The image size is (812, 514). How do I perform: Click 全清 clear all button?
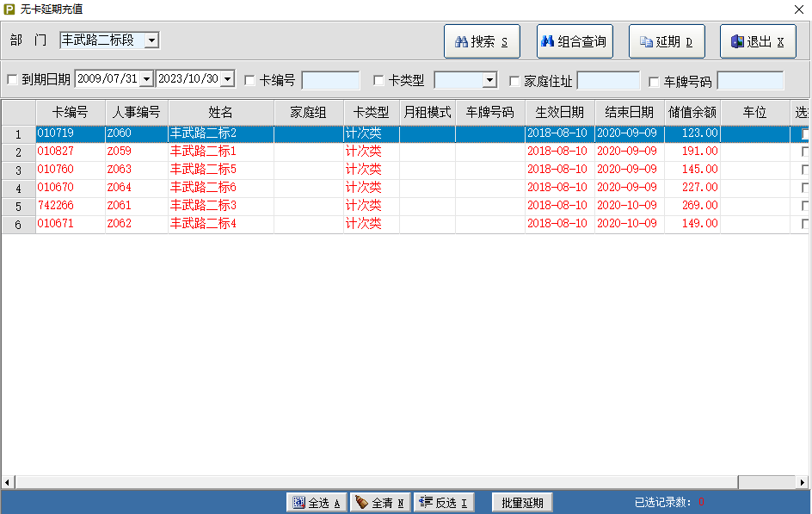(380, 503)
